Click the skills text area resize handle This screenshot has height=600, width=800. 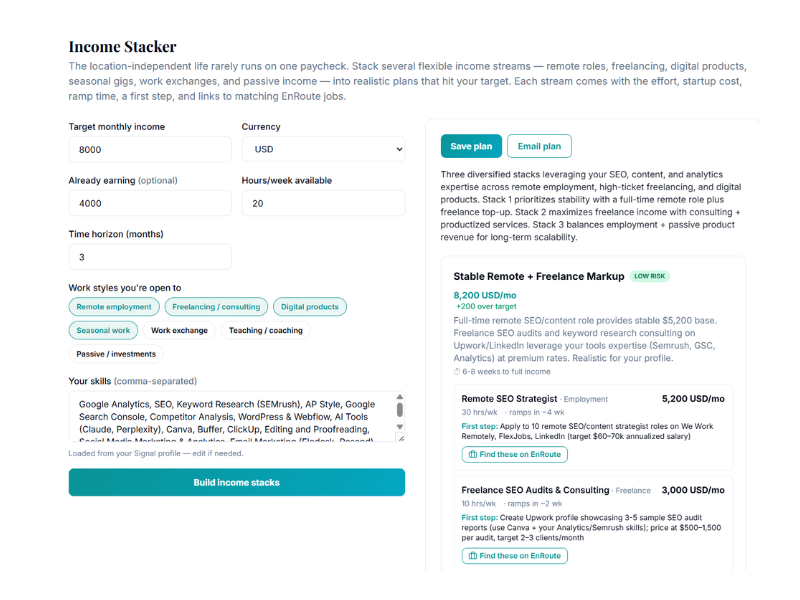click(401, 438)
